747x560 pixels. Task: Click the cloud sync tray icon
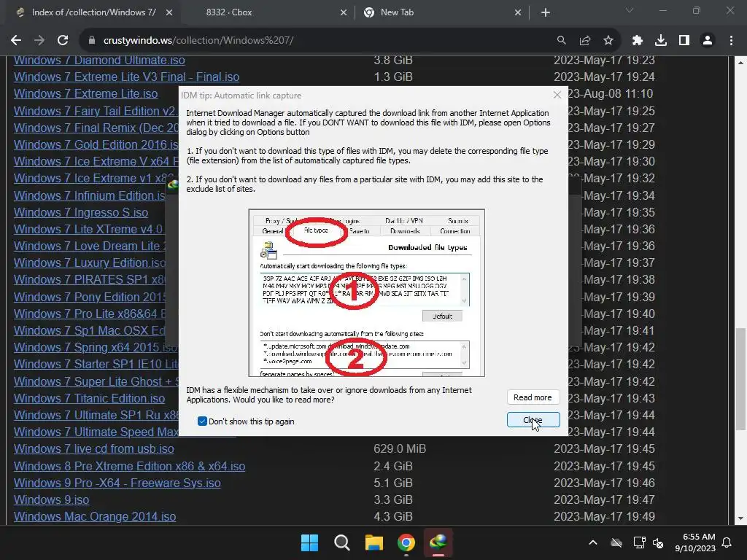pyautogui.click(x=616, y=542)
